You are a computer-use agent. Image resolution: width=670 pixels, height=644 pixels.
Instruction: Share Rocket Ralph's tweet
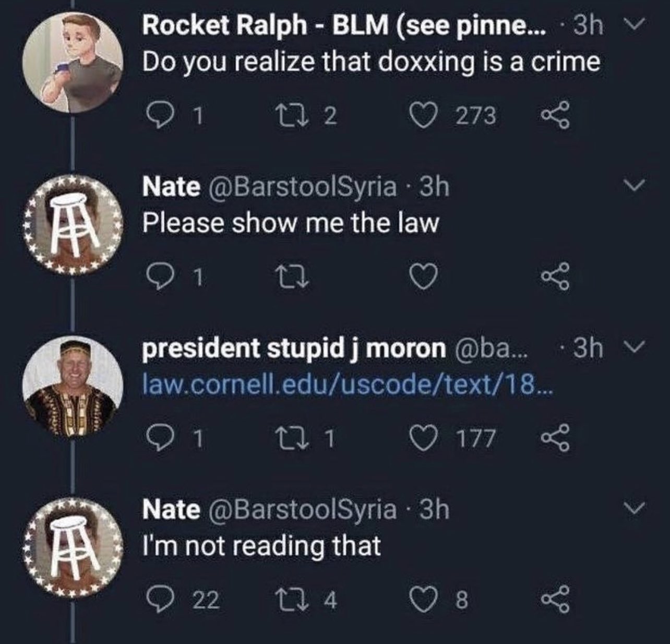pos(556,116)
